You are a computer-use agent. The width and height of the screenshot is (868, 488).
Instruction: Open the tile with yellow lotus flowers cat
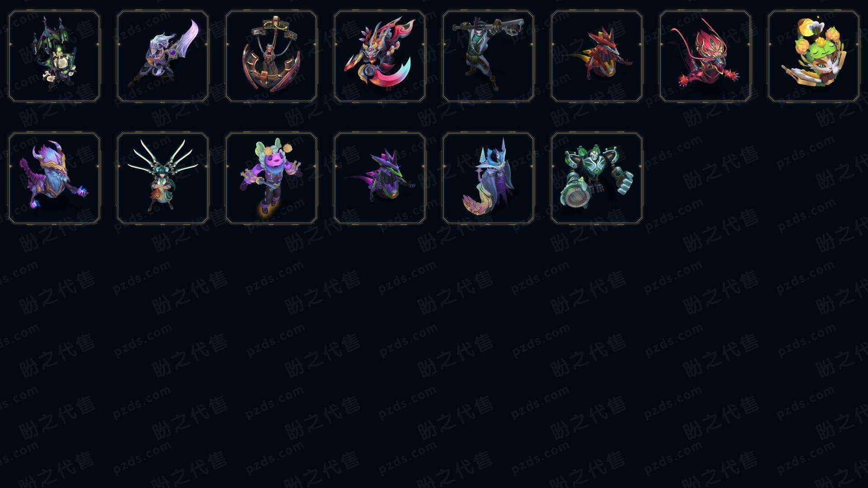(814, 56)
